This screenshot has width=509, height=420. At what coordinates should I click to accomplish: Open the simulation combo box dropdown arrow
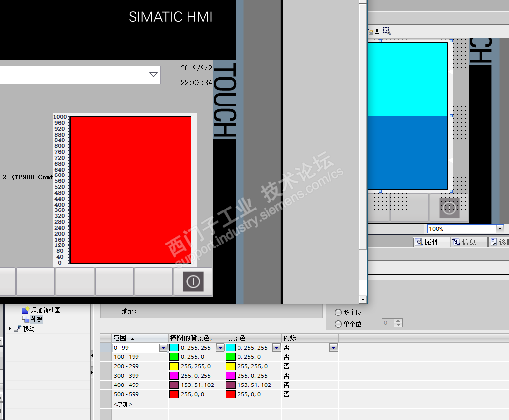pos(153,75)
